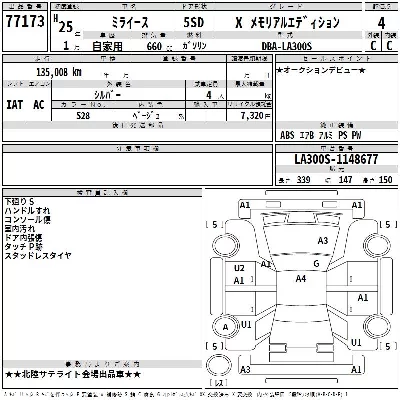The width and height of the screenshot is (400, 400).
Task: Click the AC equipment text
Action: click(x=39, y=105)
